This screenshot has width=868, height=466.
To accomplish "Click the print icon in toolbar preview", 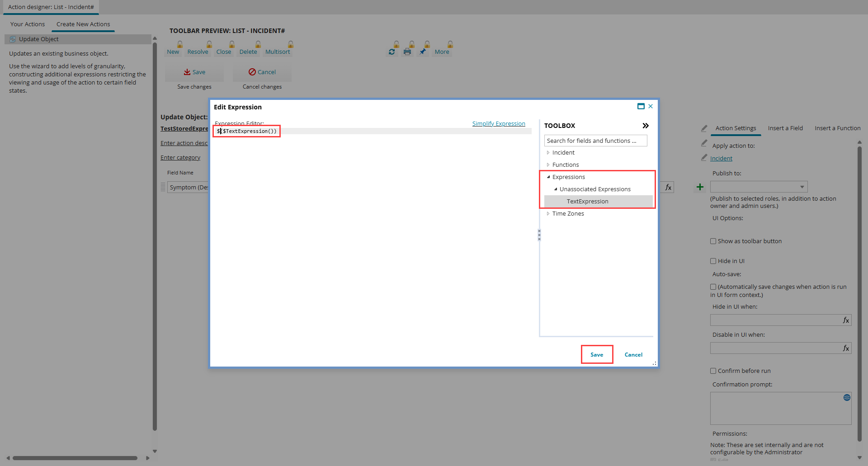I will pos(407,52).
